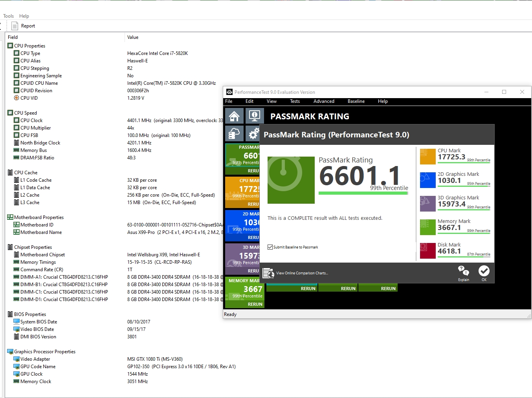
Task: Click the PerformanceTest title bar app icon
Action: tap(229, 92)
